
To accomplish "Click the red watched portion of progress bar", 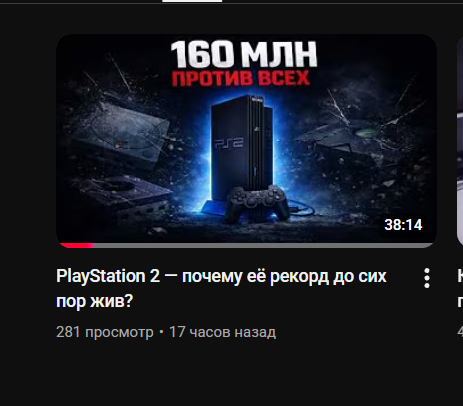I will click(x=77, y=246).
